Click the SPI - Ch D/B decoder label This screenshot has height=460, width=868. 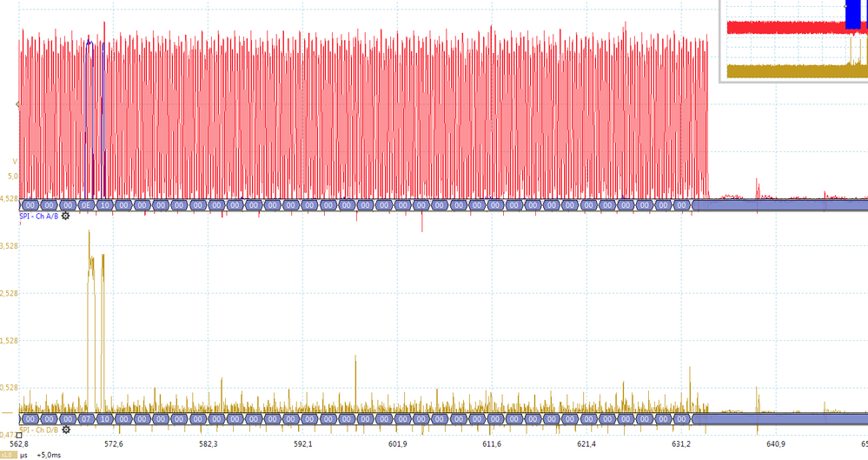(x=39, y=430)
